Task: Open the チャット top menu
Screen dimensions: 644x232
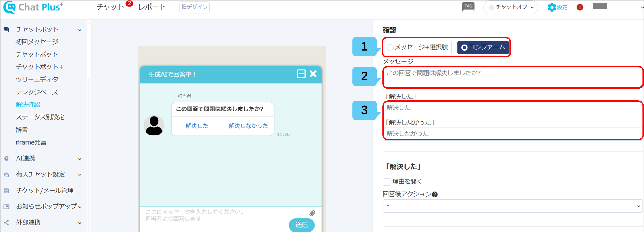Action: pos(110,7)
